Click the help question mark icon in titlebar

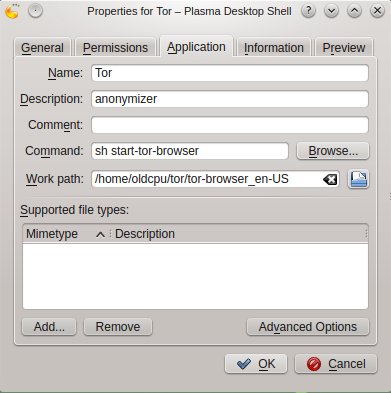pyautogui.click(x=308, y=11)
